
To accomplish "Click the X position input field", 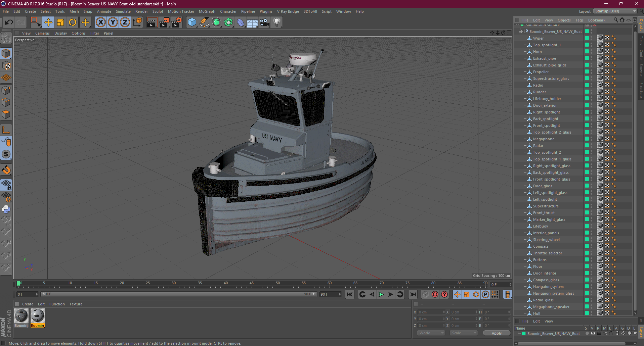I will (x=431, y=312).
